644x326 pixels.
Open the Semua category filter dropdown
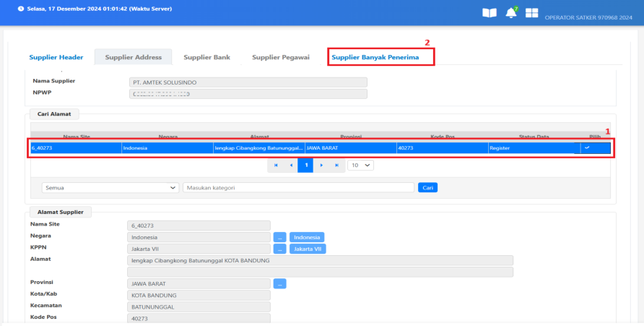pyautogui.click(x=110, y=188)
